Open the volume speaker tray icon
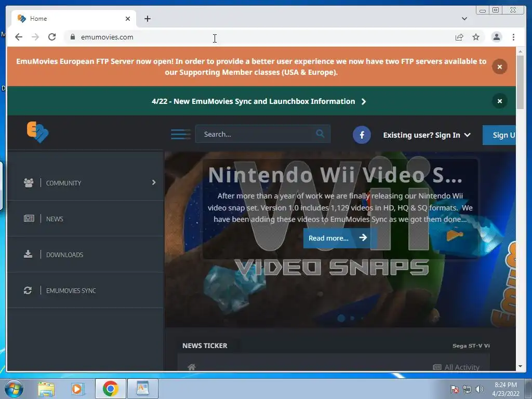Viewport: 532px width, 399px height. pos(480,389)
